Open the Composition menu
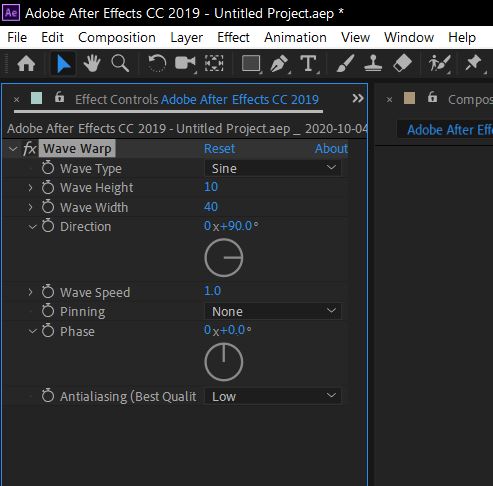This screenshot has width=493, height=486. pyautogui.click(x=117, y=37)
